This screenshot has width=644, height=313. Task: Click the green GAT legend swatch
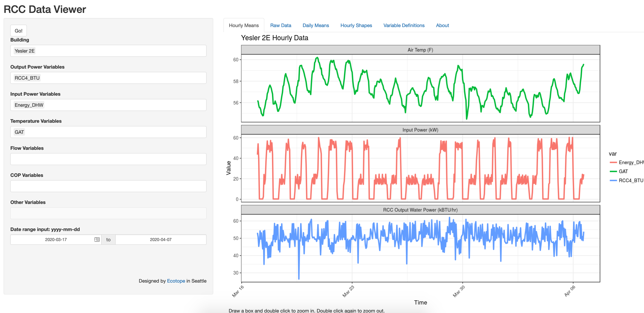(613, 171)
